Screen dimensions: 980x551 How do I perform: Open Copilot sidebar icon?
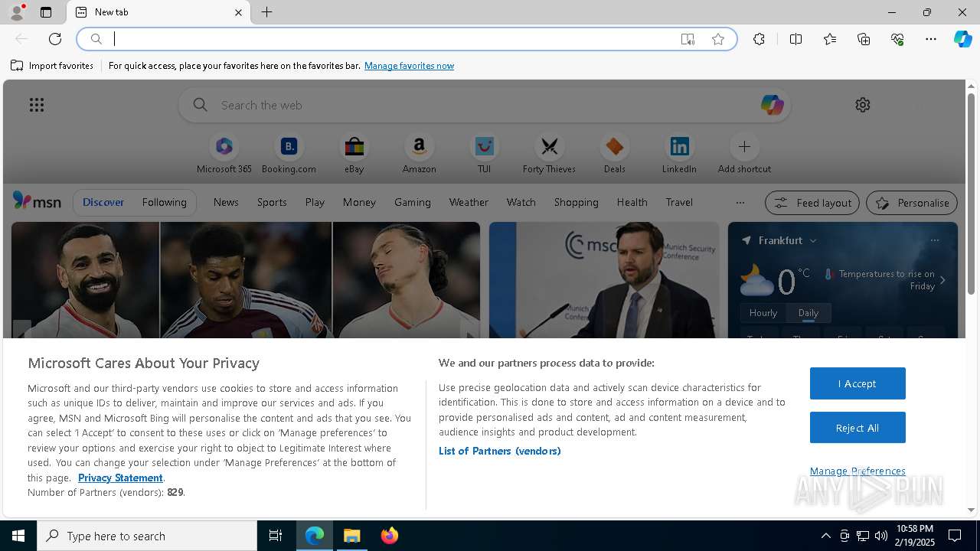coord(962,39)
